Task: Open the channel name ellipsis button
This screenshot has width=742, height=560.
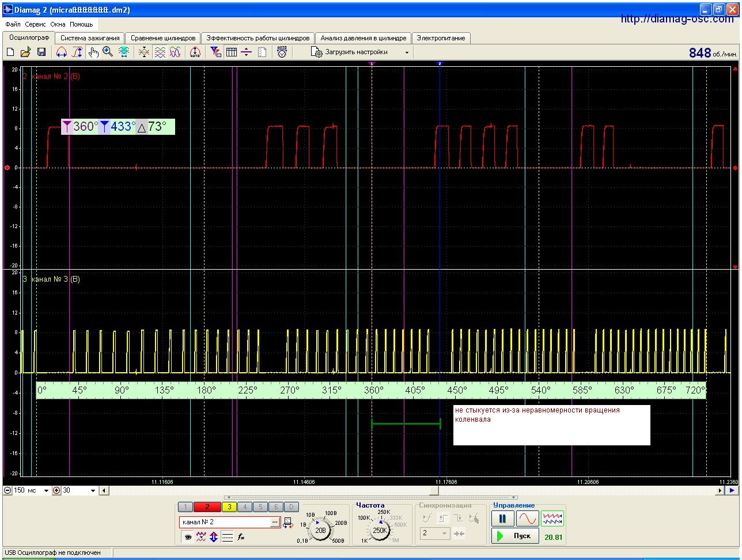Action: 275,522
